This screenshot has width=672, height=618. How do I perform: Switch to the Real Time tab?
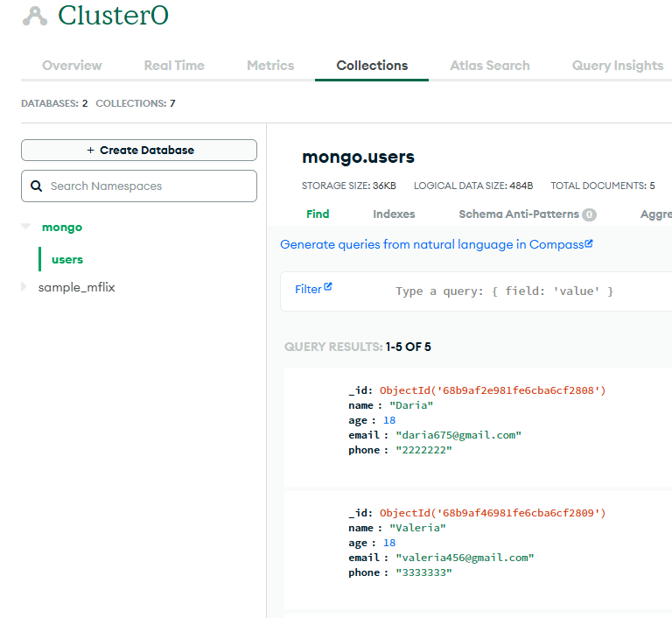174,66
